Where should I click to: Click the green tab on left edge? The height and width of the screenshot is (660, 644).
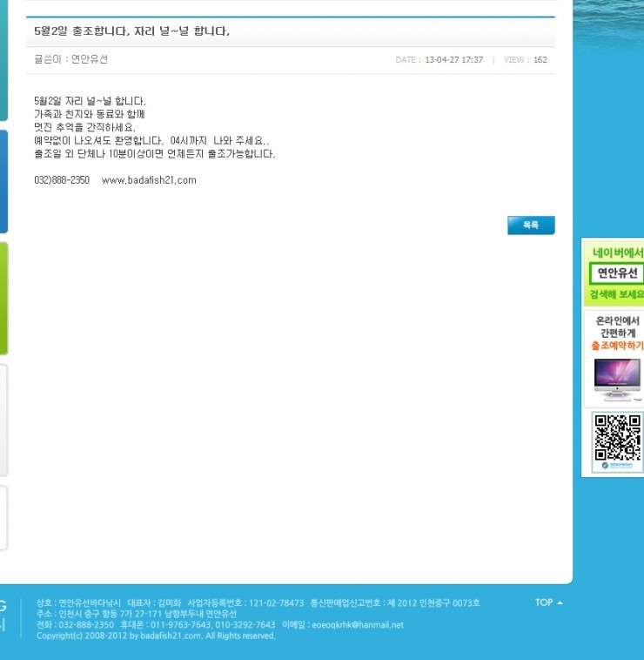tap(3, 299)
